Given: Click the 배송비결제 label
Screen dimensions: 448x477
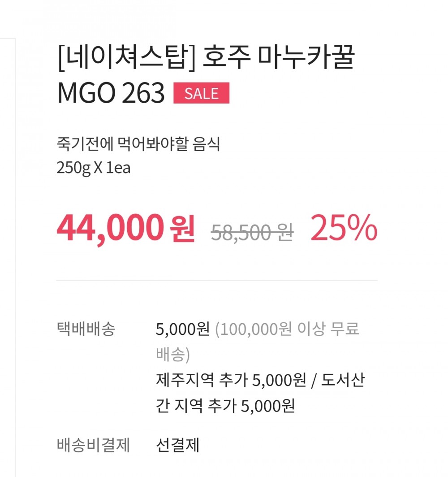Looking at the screenshot, I should click(94, 445).
